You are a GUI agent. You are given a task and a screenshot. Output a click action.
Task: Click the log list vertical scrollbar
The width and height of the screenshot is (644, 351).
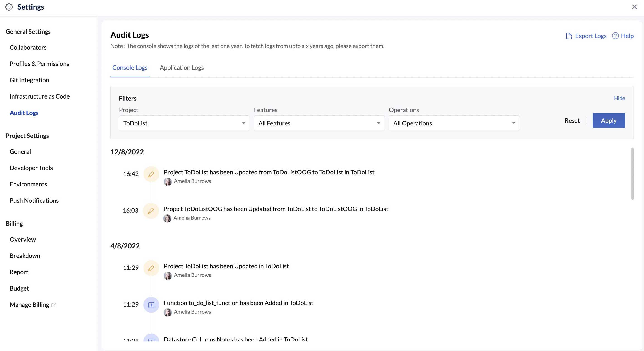pos(632,174)
